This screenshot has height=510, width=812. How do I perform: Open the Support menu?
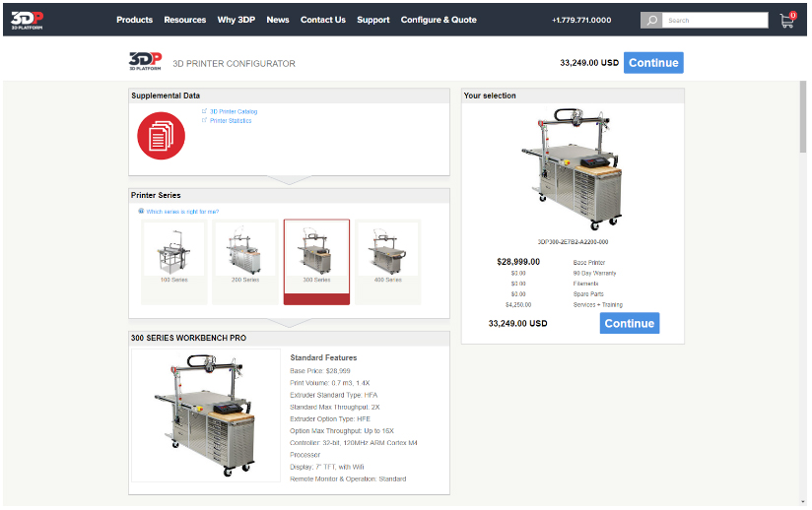pyautogui.click(x=372, y=20)
